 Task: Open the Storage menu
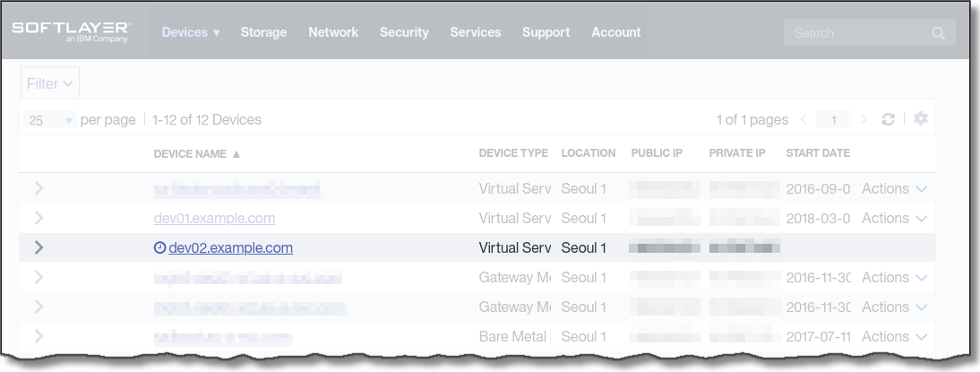click(x=263, y=32)
